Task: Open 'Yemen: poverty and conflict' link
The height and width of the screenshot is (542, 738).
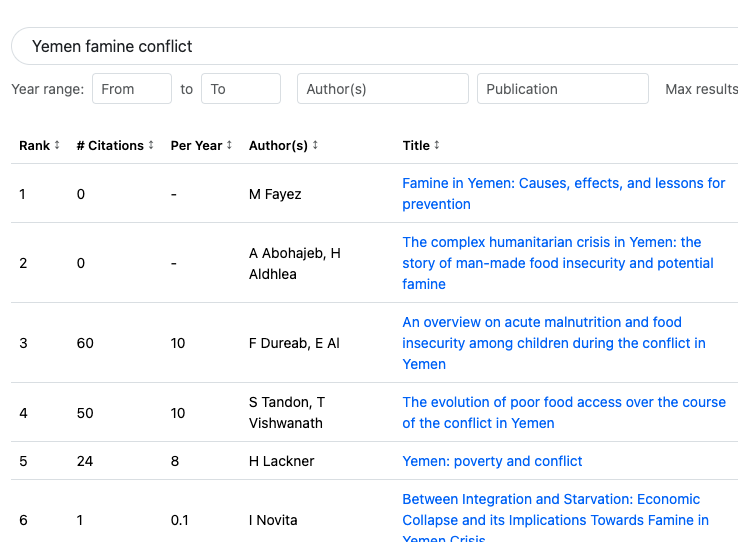Action: (x=492, y=461)
